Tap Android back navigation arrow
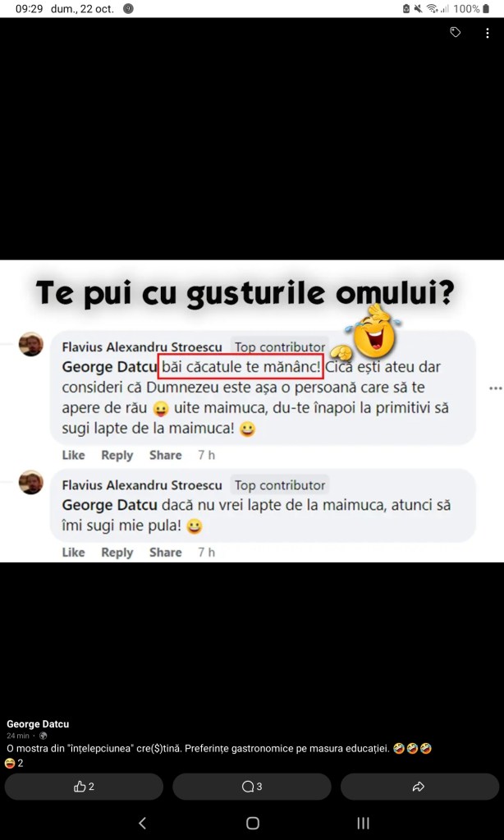504x840 pixels. point(142,823)
